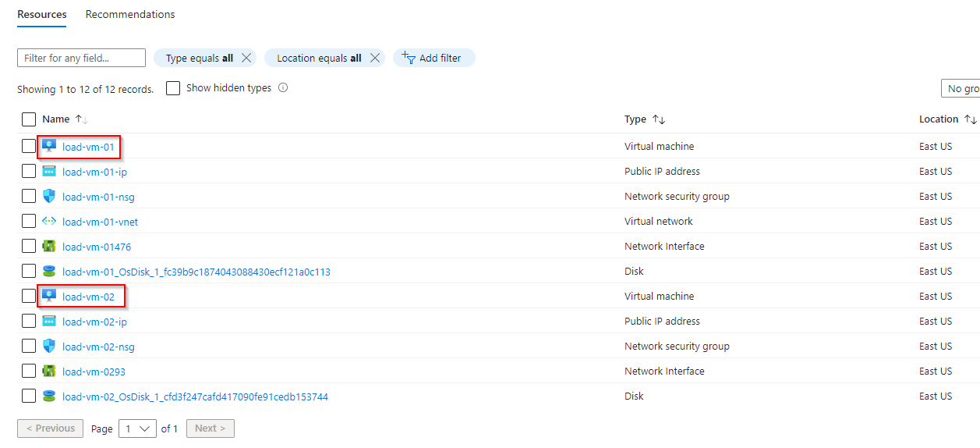980x448 pixels.
Task: Click the info icon beside Show hidden types
Action: [x=283, y=88]
